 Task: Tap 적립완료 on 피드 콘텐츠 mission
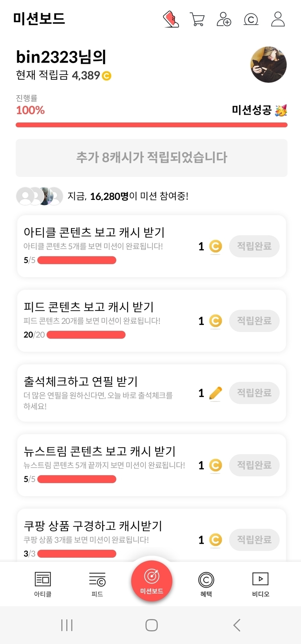click(x=254, y=321)
